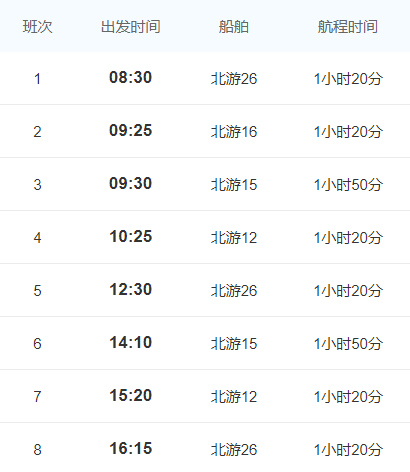Select the 15:20 departure time
Image resolution: width=410 pixels, height=472 pixels.
[x=131, y=395]
